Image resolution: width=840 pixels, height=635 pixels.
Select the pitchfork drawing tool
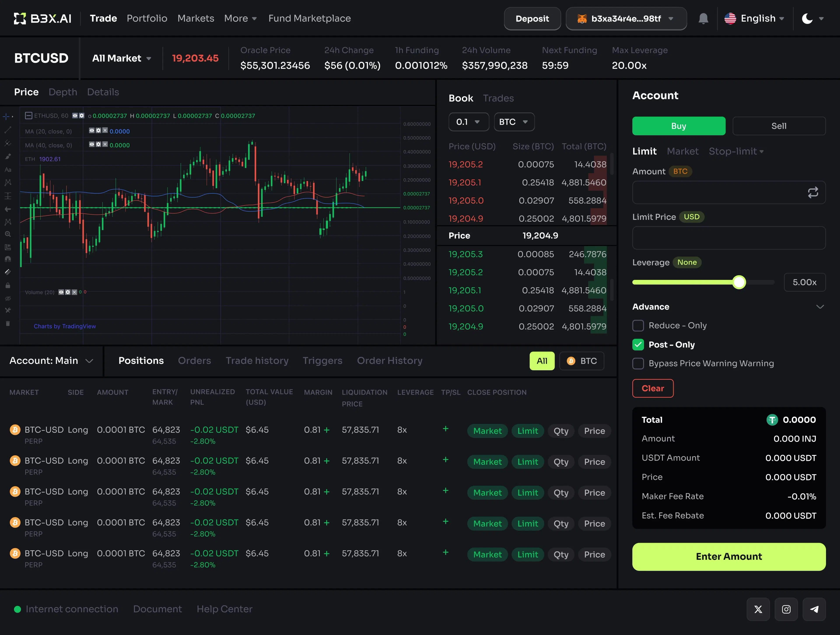(8, 143)
